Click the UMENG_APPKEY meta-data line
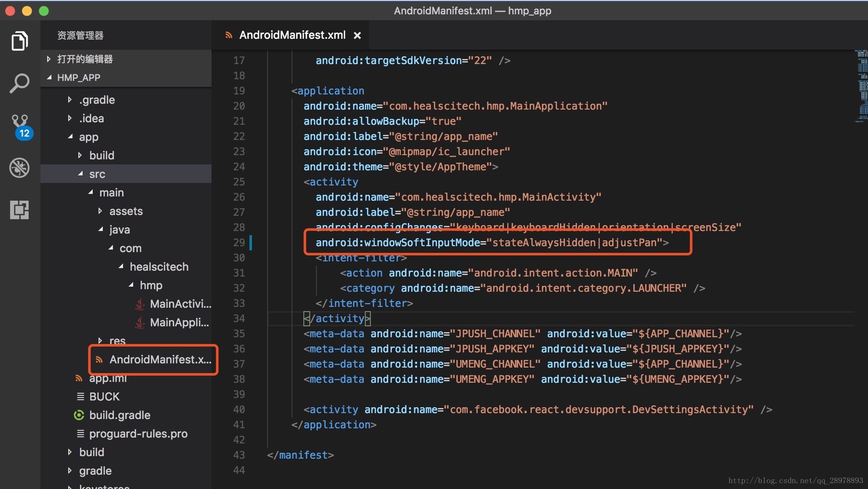868x489 pixels. (522, 379)
